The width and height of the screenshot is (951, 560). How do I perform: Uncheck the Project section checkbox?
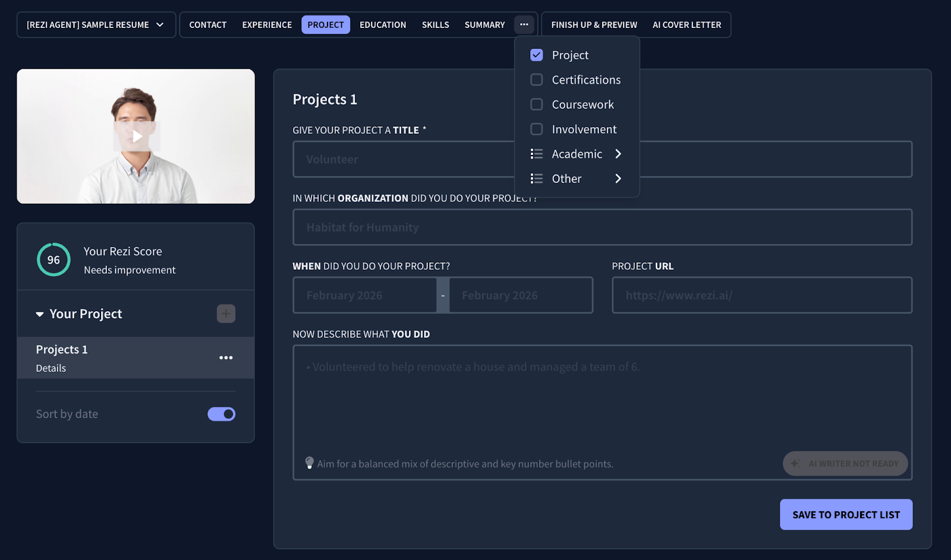[536, 55]
